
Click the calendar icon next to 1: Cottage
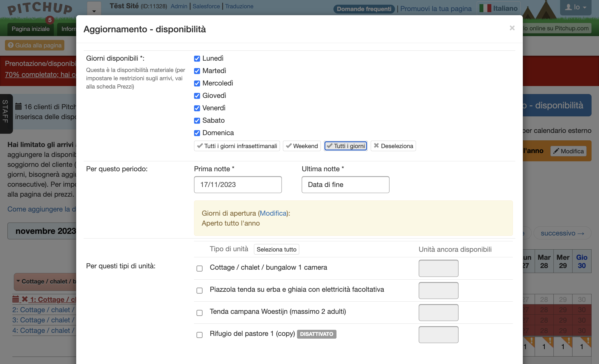click(16, 299)
